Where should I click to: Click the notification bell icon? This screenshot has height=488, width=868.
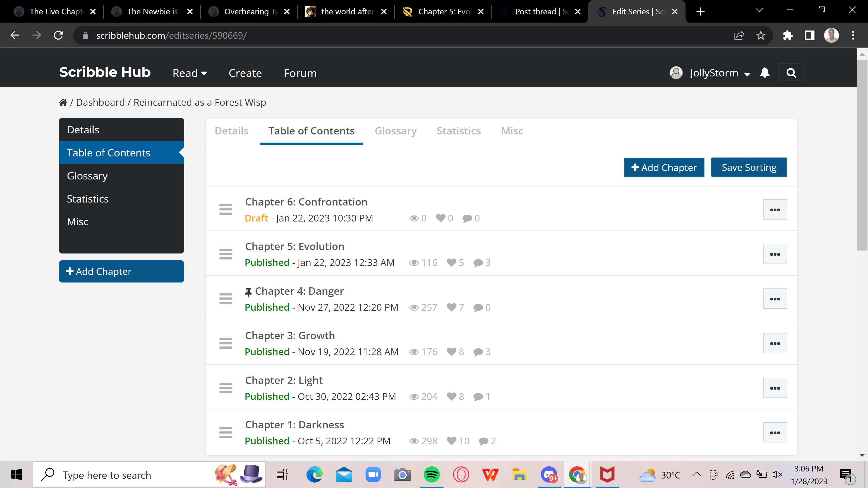tap(765, 73)
